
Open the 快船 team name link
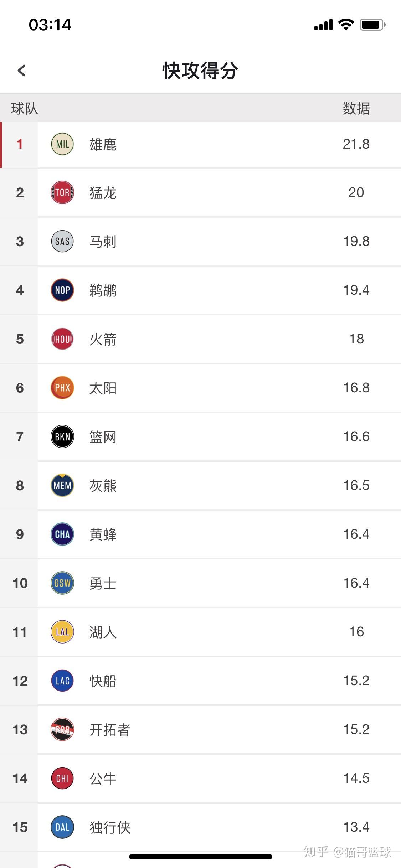pos(103,681)
